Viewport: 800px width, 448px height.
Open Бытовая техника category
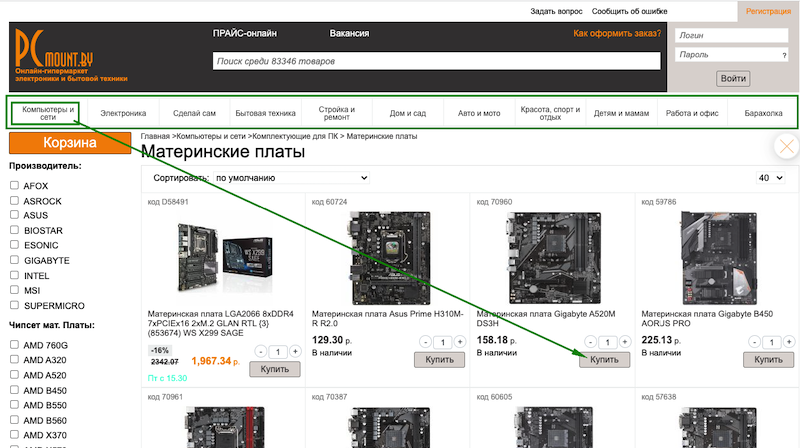(x=265, y=113)
